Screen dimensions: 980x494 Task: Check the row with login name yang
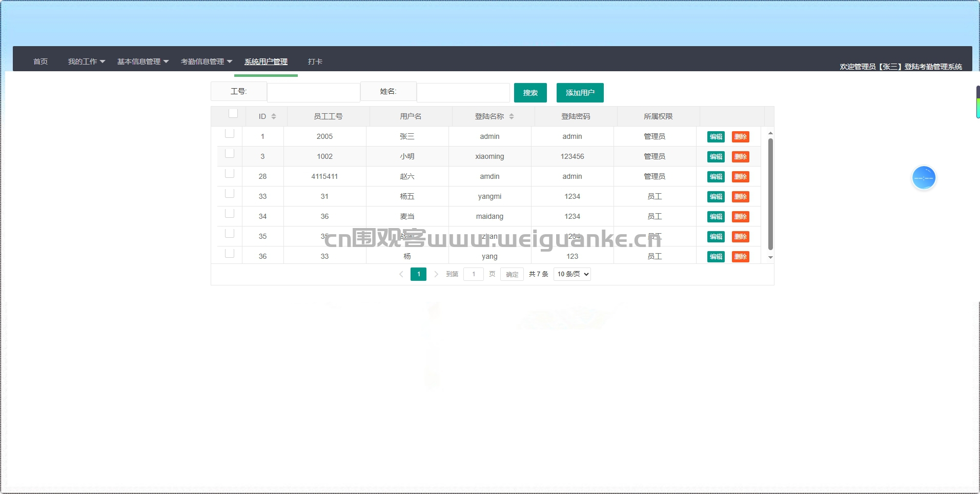pyautogui.click(x=230, y=253)
